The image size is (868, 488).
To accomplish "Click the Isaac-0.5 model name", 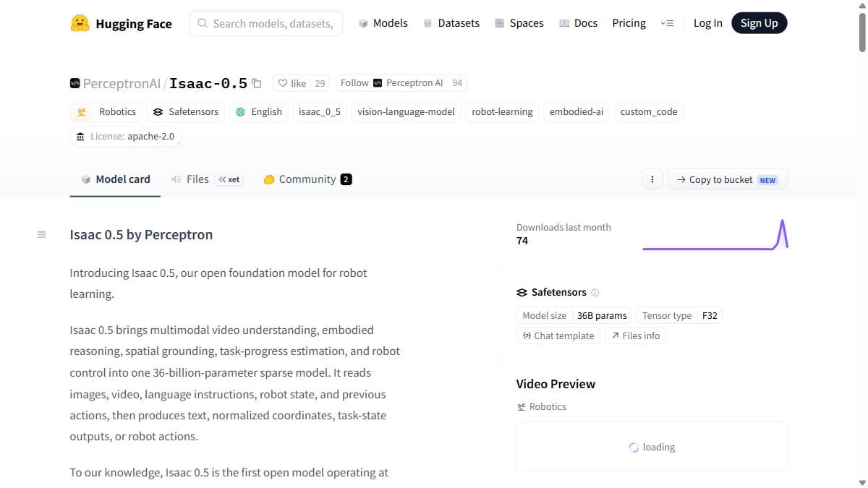I will [x=208, y=83].
